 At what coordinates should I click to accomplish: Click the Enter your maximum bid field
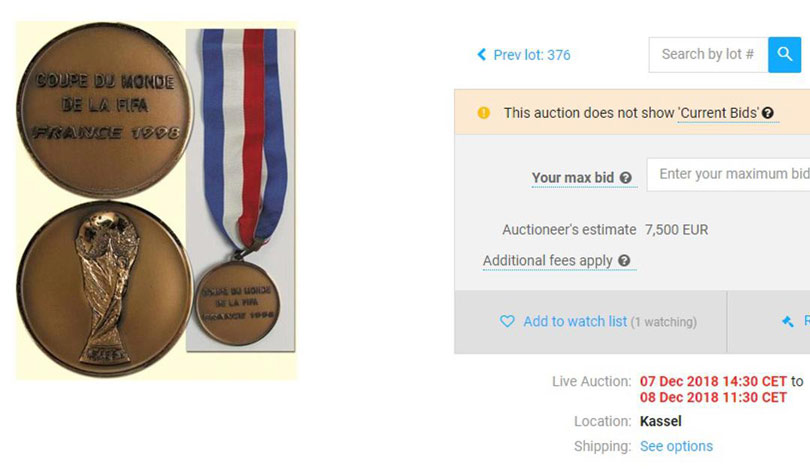point(729,174)
